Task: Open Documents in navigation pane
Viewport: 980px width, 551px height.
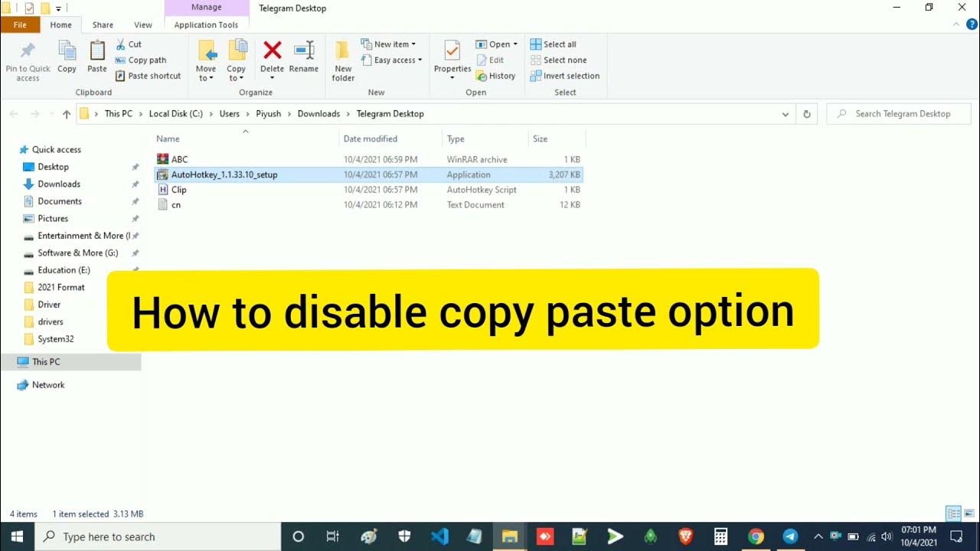Action: point(60,201)
